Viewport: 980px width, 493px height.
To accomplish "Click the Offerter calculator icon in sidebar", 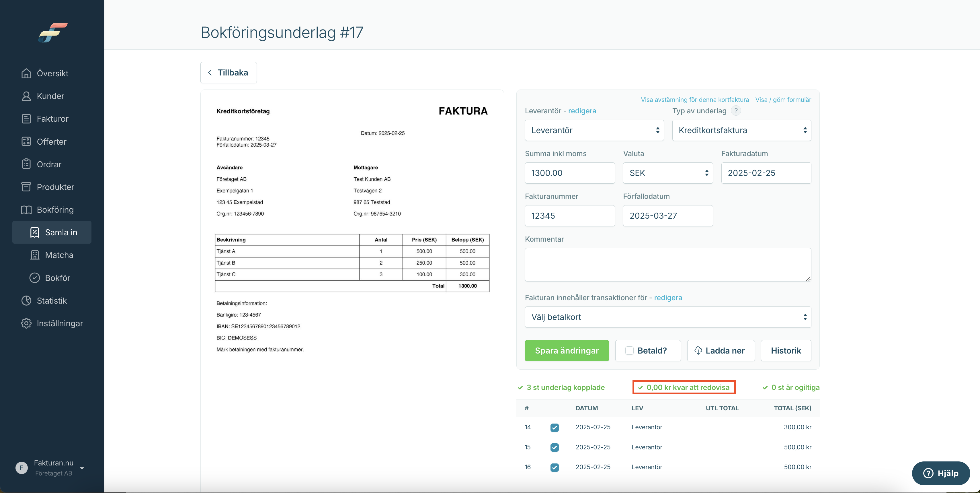I will click(26, 142).
